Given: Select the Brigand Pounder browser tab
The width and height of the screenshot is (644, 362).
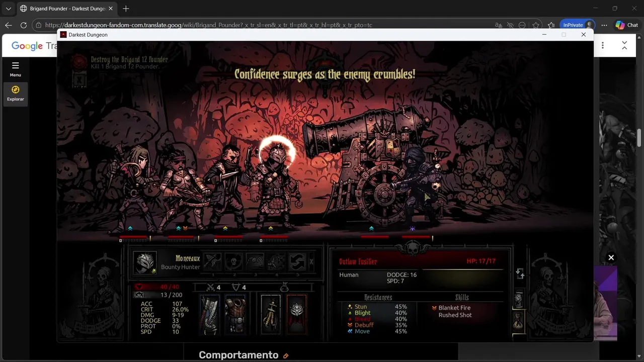Looking at the screenshot, I should pyautogui.click(x=66, y=9).
